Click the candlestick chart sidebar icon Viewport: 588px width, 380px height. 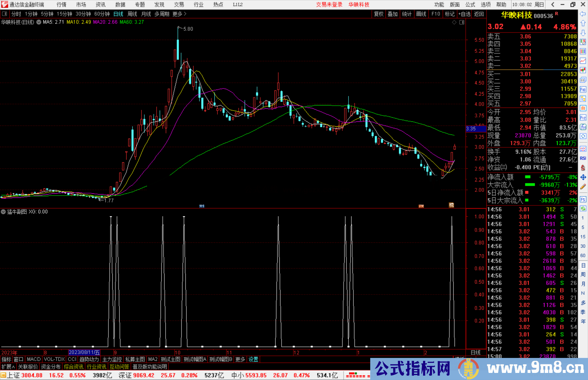tap(583, 70)
